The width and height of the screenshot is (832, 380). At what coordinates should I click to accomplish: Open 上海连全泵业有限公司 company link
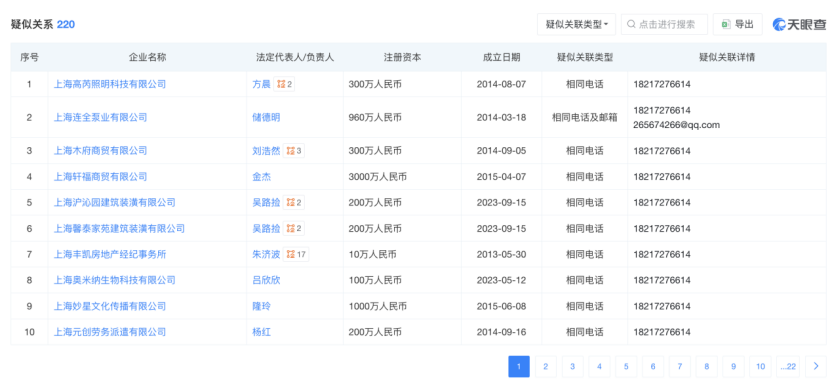click(x=100, y=117)
